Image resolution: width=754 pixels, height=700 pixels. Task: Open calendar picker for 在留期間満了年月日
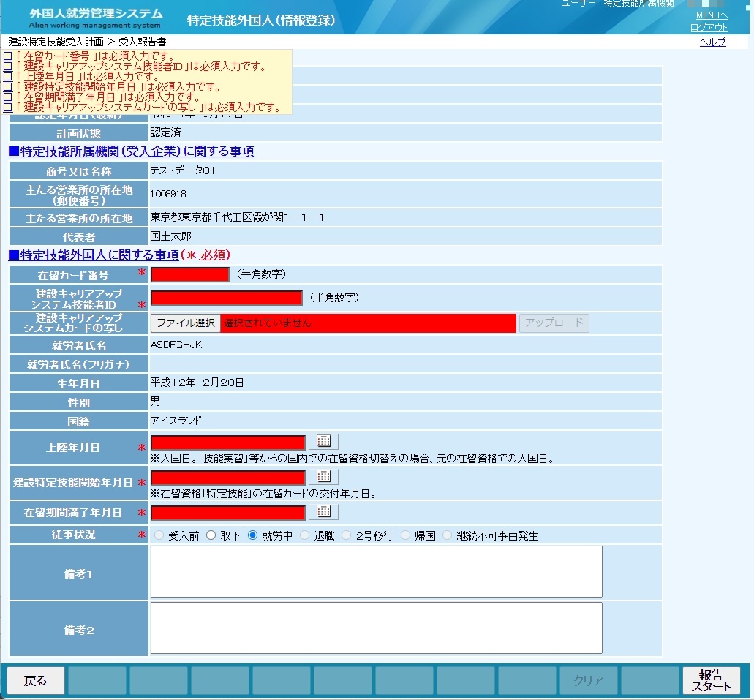point(324,511)
